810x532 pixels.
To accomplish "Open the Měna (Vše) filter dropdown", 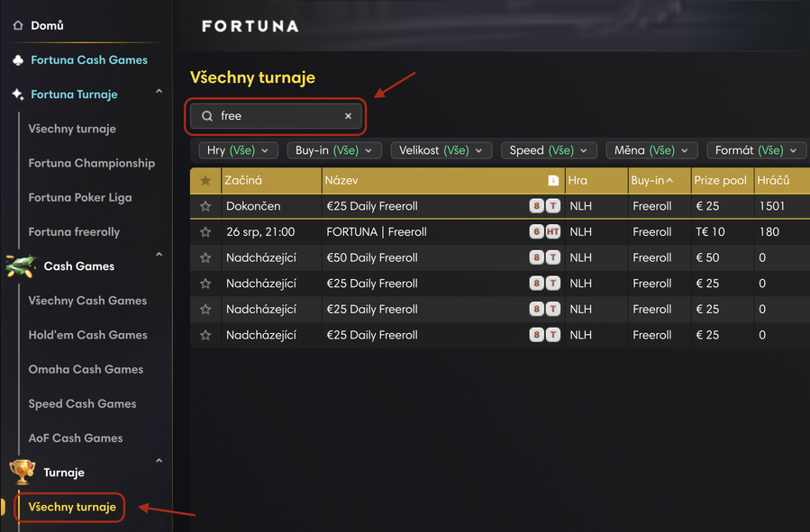I will 652,150.
